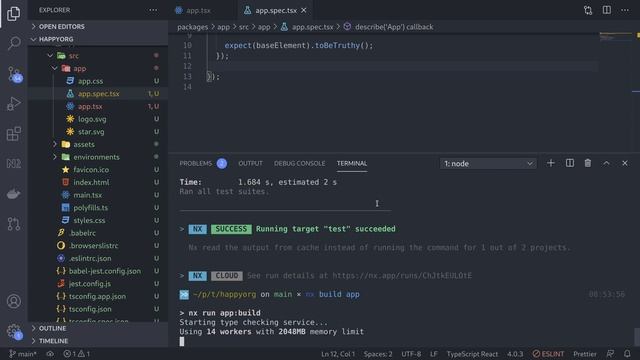640x360 pixels.
Task: Change end of line sequence LF
Action: [x=433, y=354]
